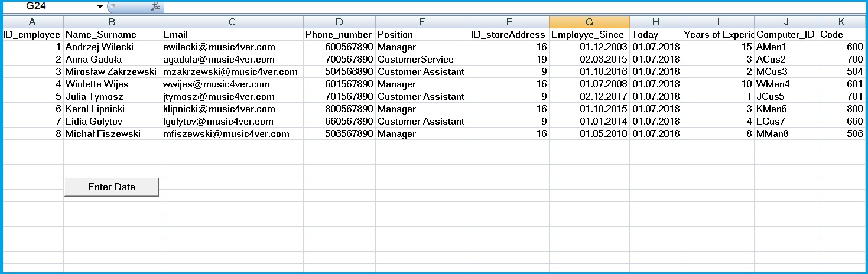The height and width of the screenshot is (274, 868).
Task: Select column C header
Action: tap(232, 22)
